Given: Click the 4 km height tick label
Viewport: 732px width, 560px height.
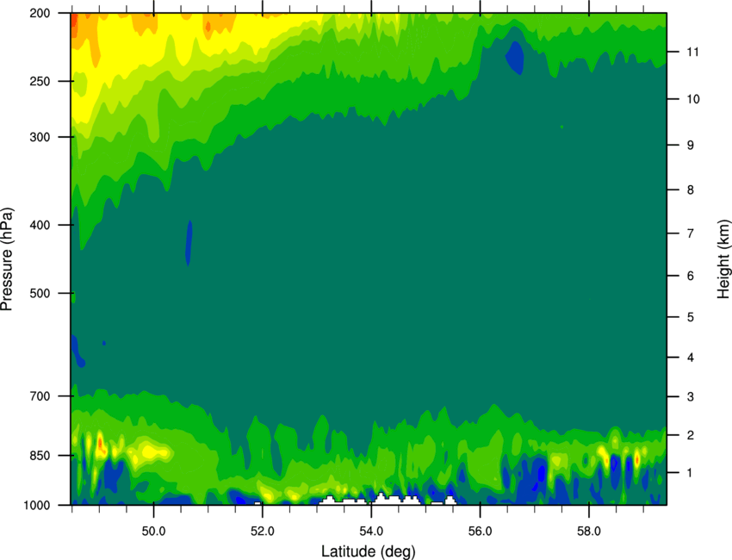Looking at the screenshot, I should [691, 358].
